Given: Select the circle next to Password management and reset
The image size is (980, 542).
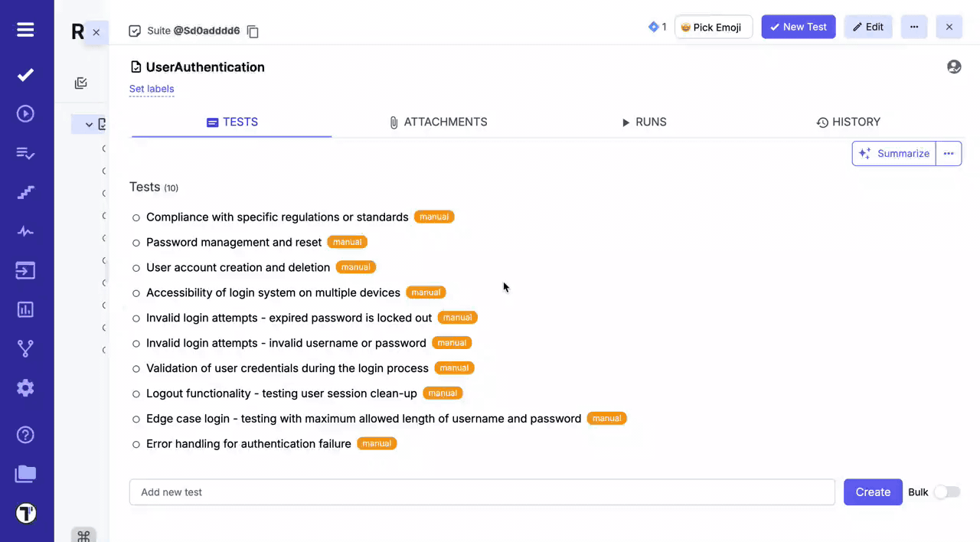Looking at the screenshot, I should [x=136, y=243].
